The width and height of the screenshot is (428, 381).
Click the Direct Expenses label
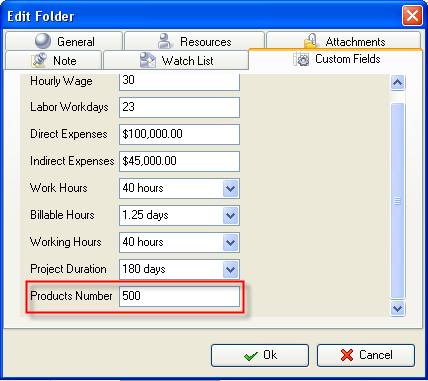(69, 134)
